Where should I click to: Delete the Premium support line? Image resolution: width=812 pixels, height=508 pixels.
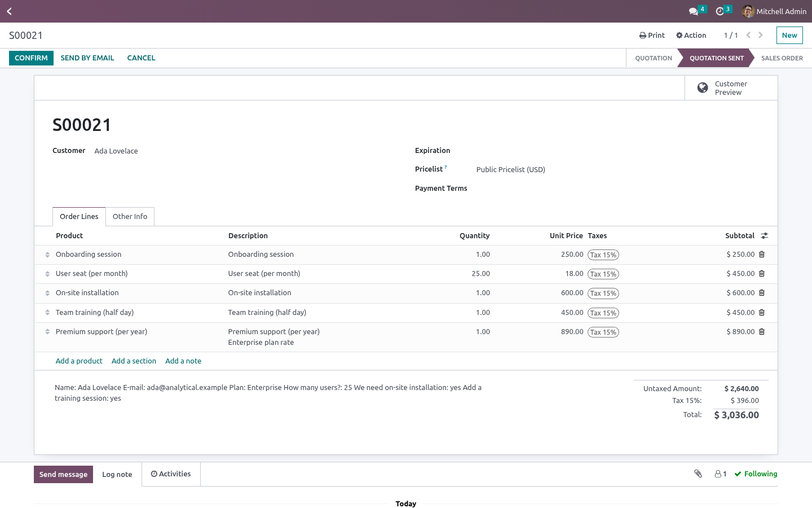762,332
